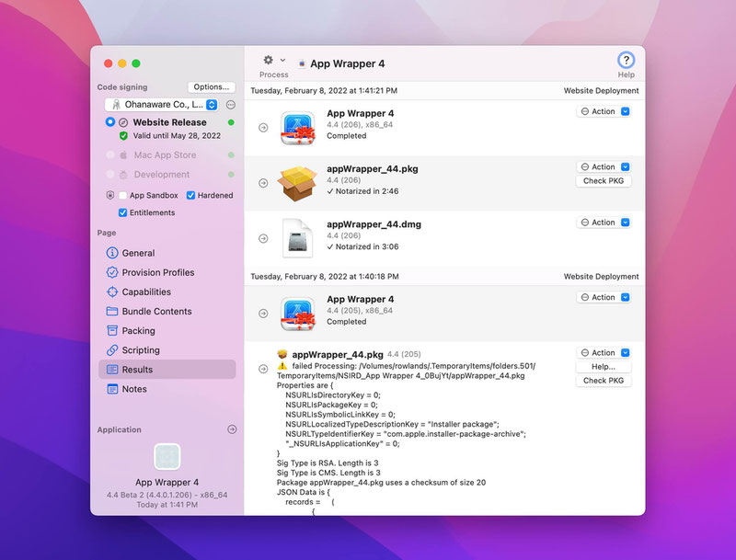Click the "Tuesday, February 8, 2022 at 1:41:21 PM" header
Image resolution: width=736 pixels, height=560 pixels.
click(x=324, y=90)
